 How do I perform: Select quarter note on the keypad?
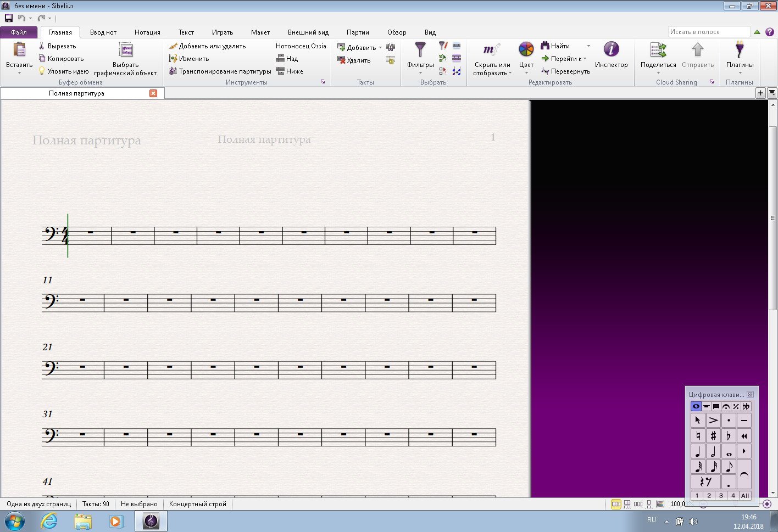(x=698, y=451)
